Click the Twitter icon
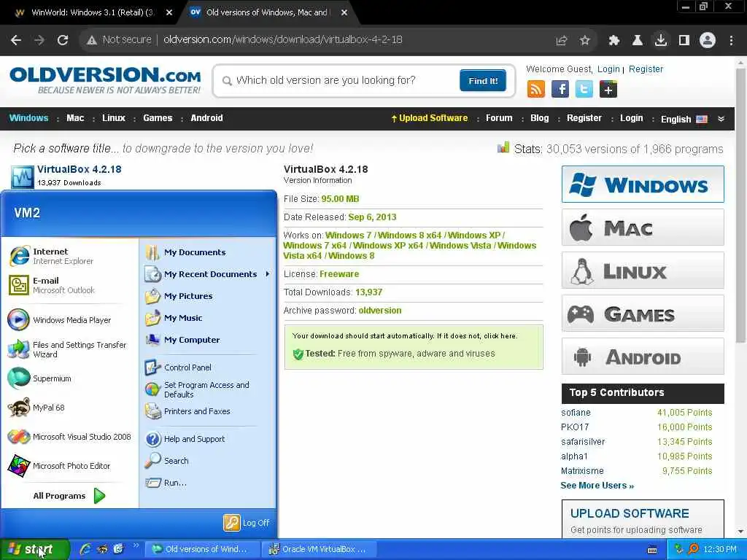This screenshot has height=560, width=747. coord(584,89)
